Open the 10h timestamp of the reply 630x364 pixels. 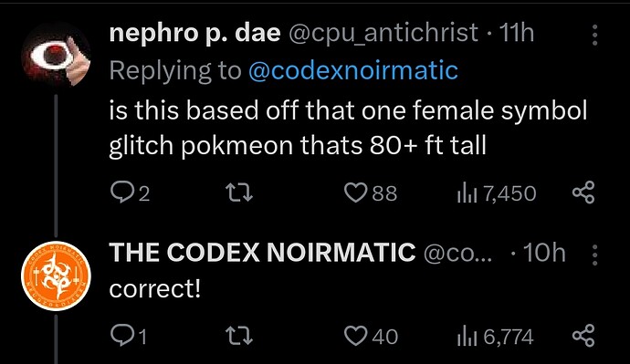tap(544, 253)
